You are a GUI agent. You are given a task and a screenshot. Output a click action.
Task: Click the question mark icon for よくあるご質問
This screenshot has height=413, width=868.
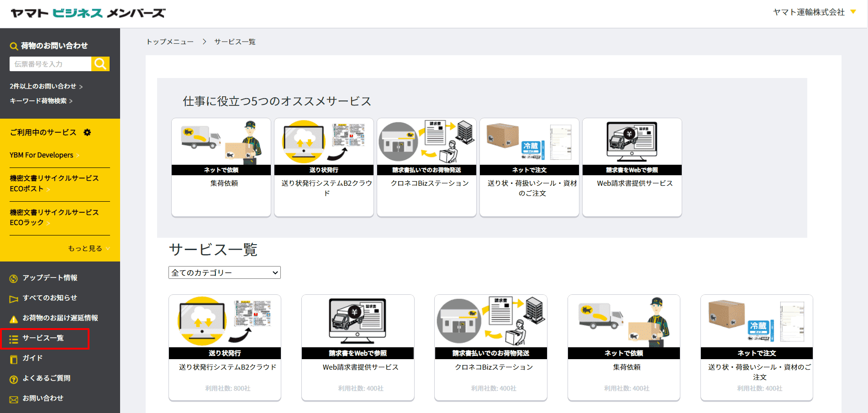click(13, 378)
